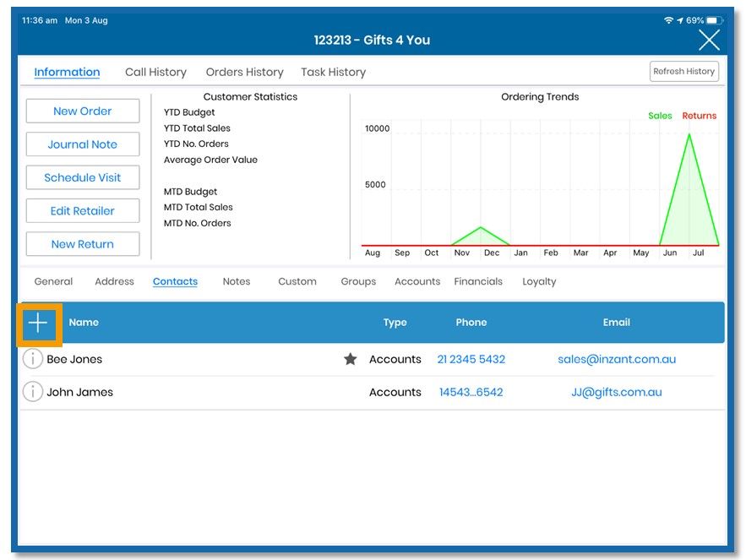746x560 pixels.
Task: Click the Returns legend label
Action: [699, 116]
